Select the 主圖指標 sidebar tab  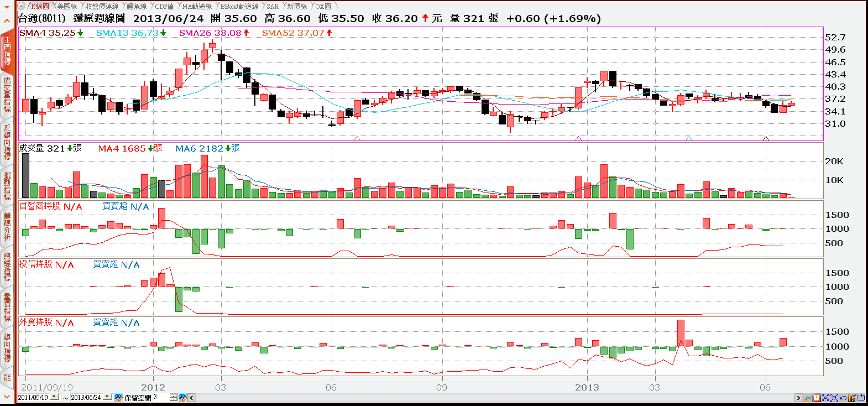click(7, 51)
